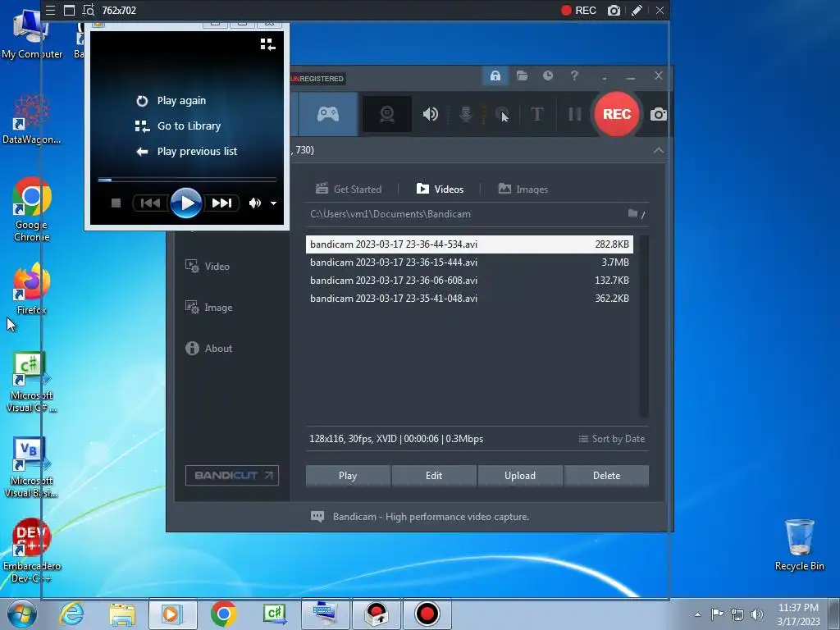This screenshot has height=630, width=840.
Task: Click the Bandicam message speech bubble icon
Action: click(317, 517)
